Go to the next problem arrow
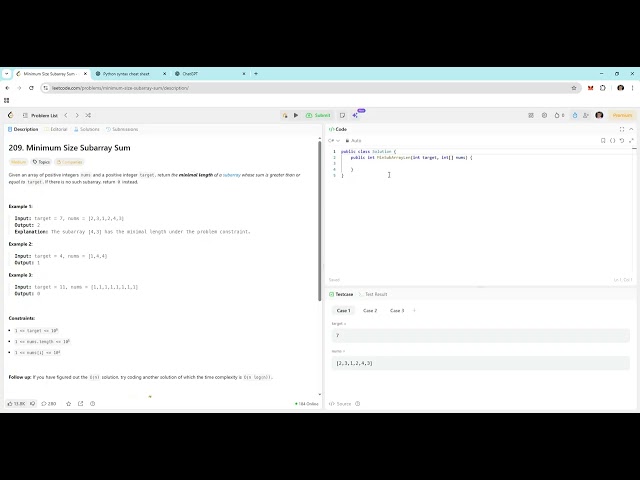 pyautogui.click(x=77, y=116)
